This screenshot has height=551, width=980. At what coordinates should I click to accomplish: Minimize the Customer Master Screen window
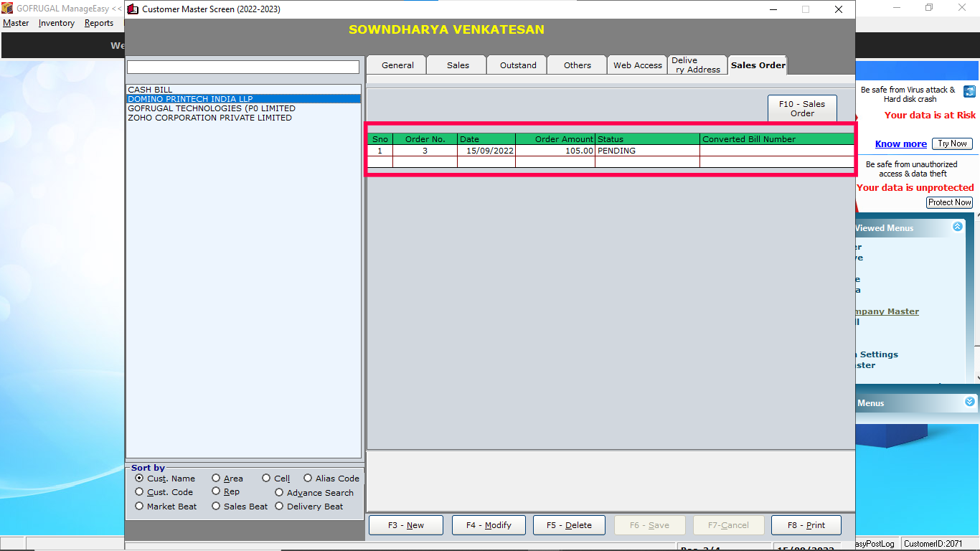click(773, 9)
